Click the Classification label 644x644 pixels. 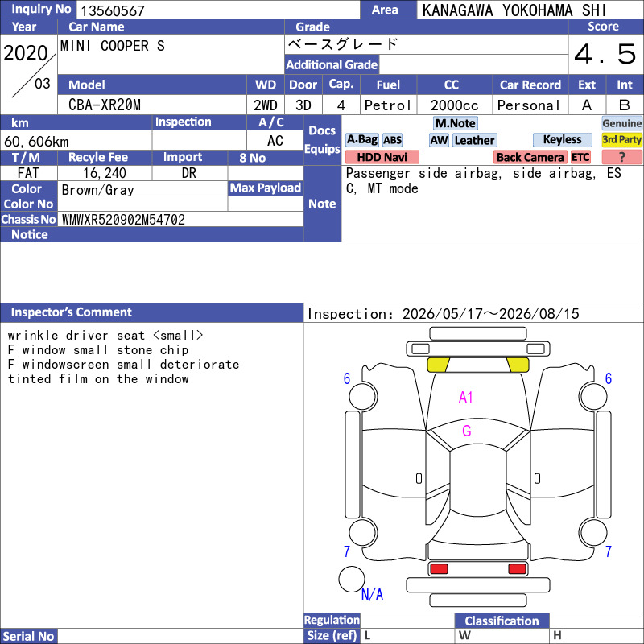click(x=502, y=621)
